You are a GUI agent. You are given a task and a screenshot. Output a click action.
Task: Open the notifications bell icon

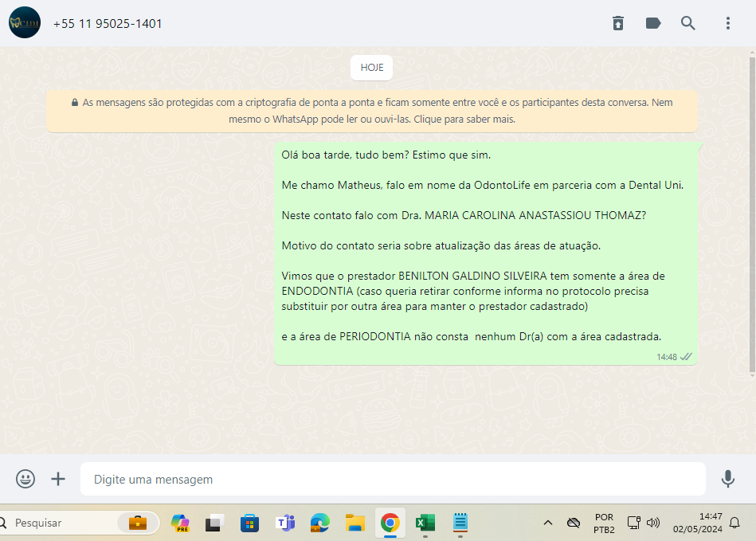(734, 523)
